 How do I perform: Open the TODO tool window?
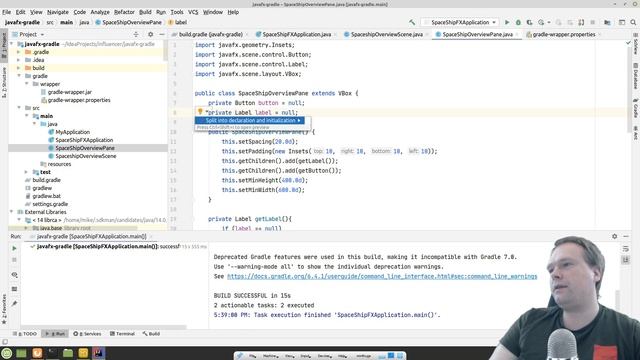tap(25, 334)
